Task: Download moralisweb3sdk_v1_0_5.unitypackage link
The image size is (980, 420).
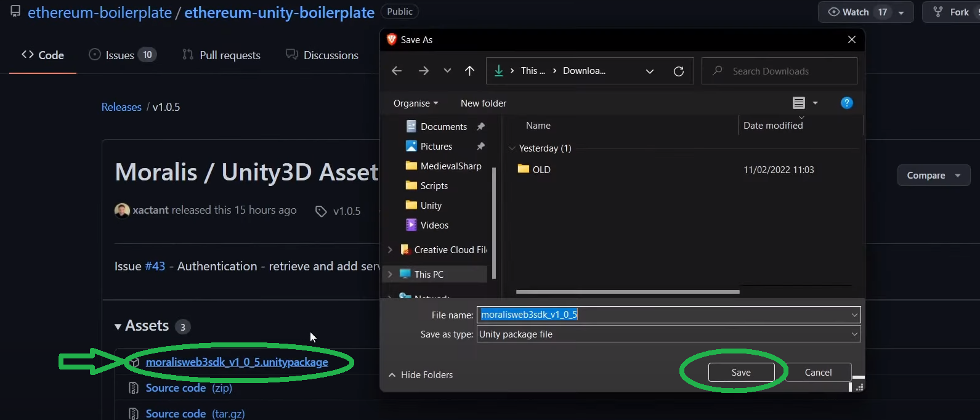Action: point(237,362)
